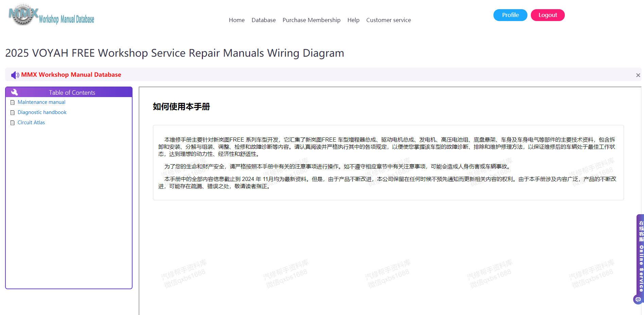The height and width of the screenshot is (315, 644).
Task: Open the Database menu item
Action: click(264, 20)
